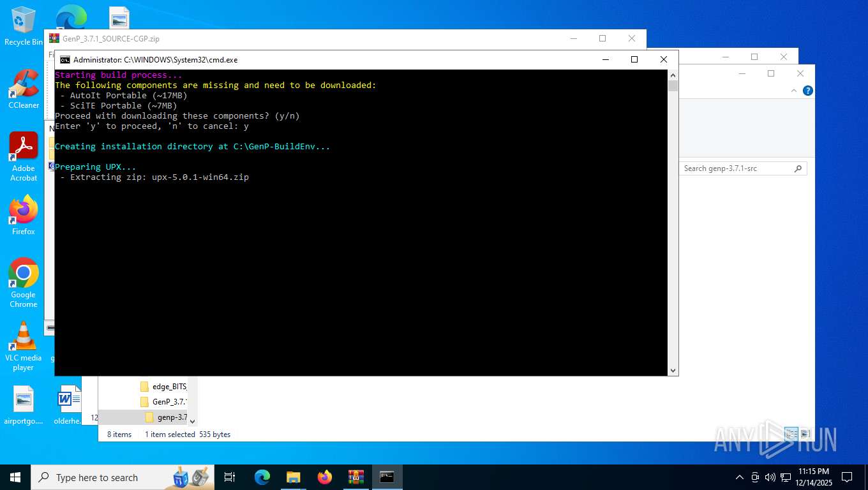Click the cmd.exe taskbar button
Viewport: 868px width, 490px height.
(387, 477)
